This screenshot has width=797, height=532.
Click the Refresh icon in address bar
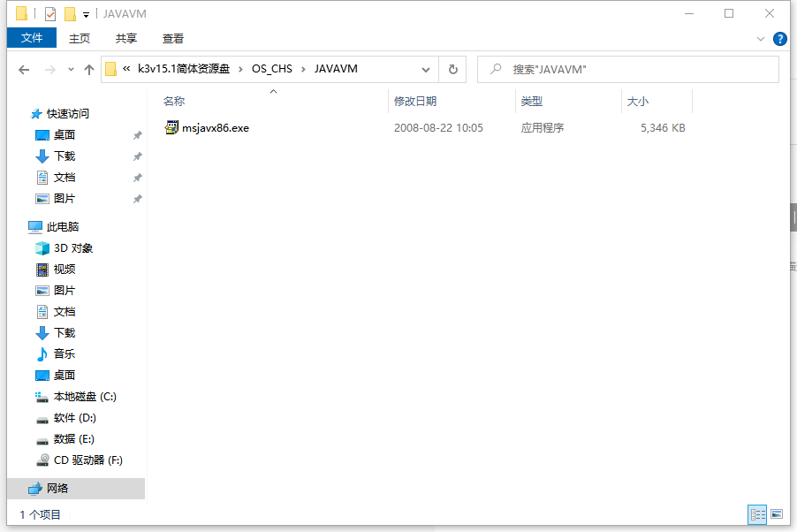(x=451, y=68)
